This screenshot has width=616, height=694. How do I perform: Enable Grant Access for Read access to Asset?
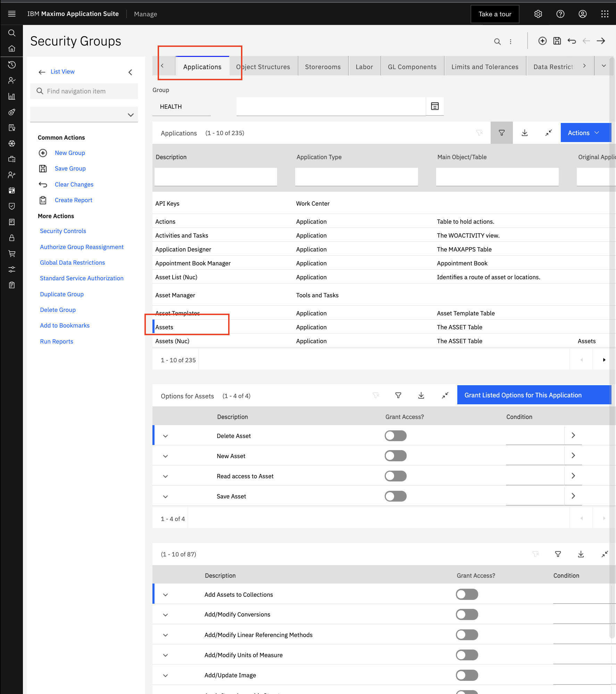pos(396,476)
